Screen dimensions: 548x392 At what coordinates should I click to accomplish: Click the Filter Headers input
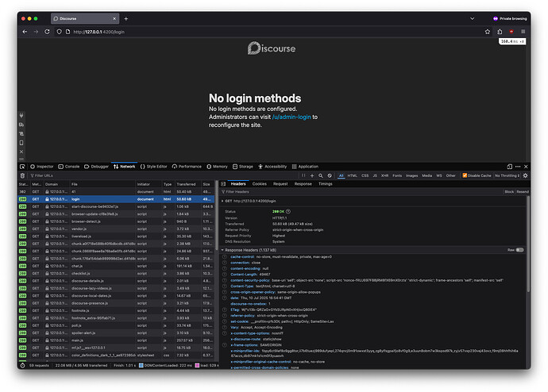click(x=360, y=192)
